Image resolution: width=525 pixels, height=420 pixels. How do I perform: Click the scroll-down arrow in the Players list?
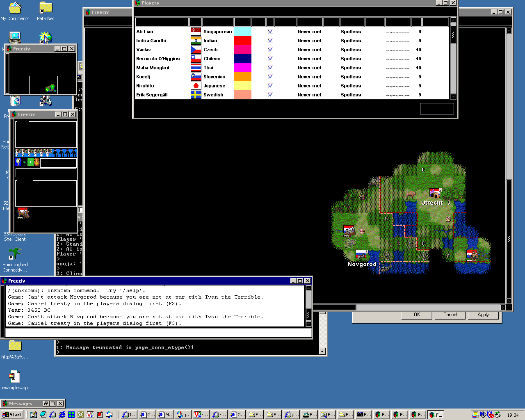(x=453, y=96)
